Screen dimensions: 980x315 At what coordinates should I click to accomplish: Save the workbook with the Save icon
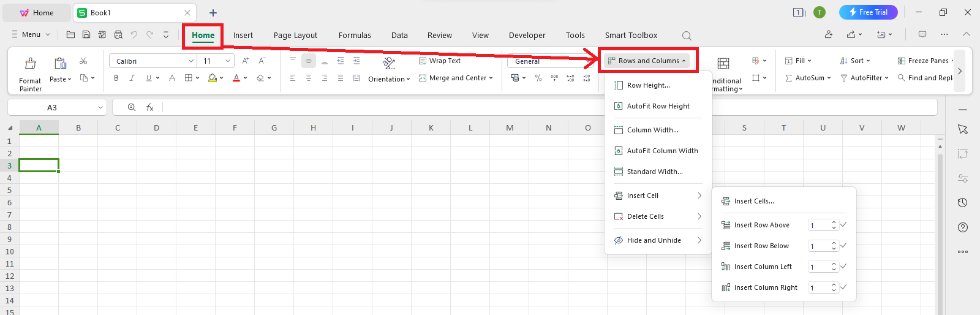86,34
